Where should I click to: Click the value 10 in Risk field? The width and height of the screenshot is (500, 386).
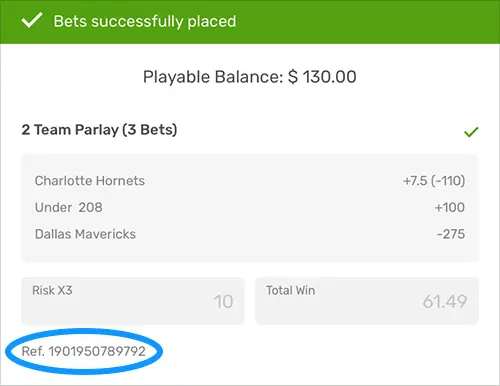(224, 302)
